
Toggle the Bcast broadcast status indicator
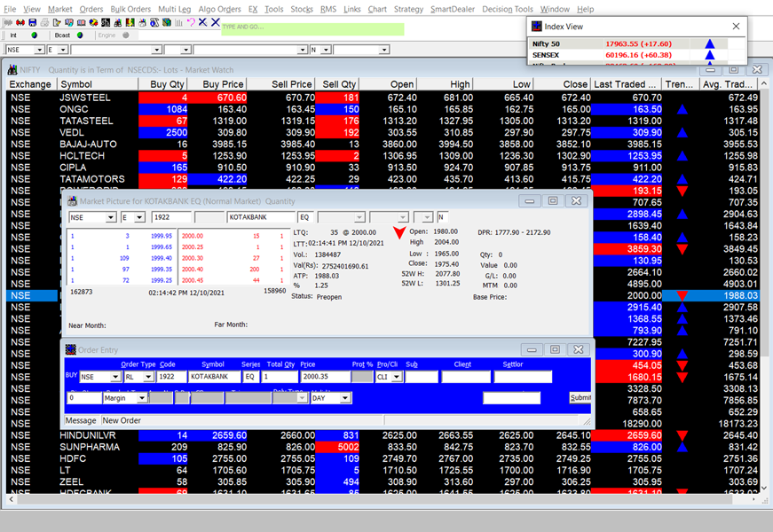point(80,35)
